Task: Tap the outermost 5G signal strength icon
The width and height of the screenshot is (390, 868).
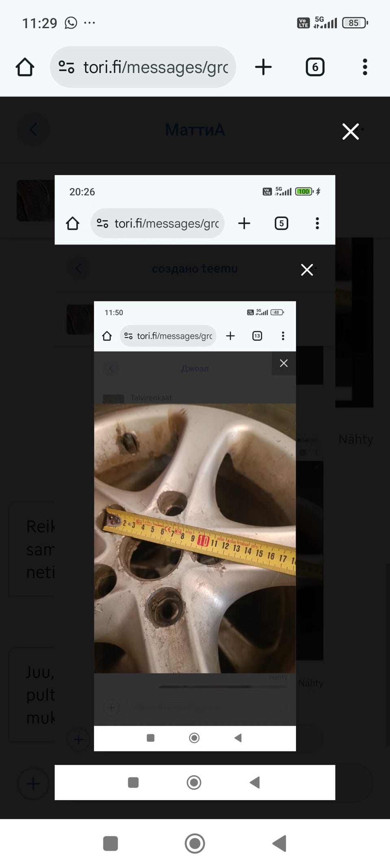Action: [325, 22]
